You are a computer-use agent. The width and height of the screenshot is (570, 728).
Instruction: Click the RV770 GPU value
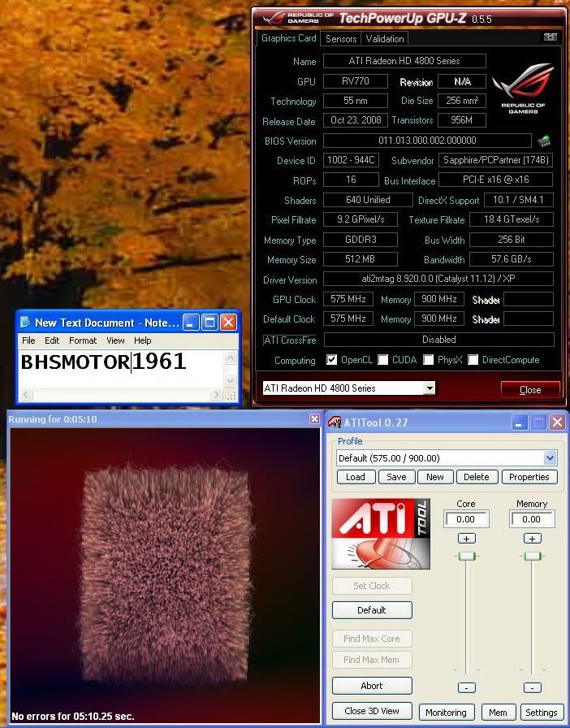point(356,81)
